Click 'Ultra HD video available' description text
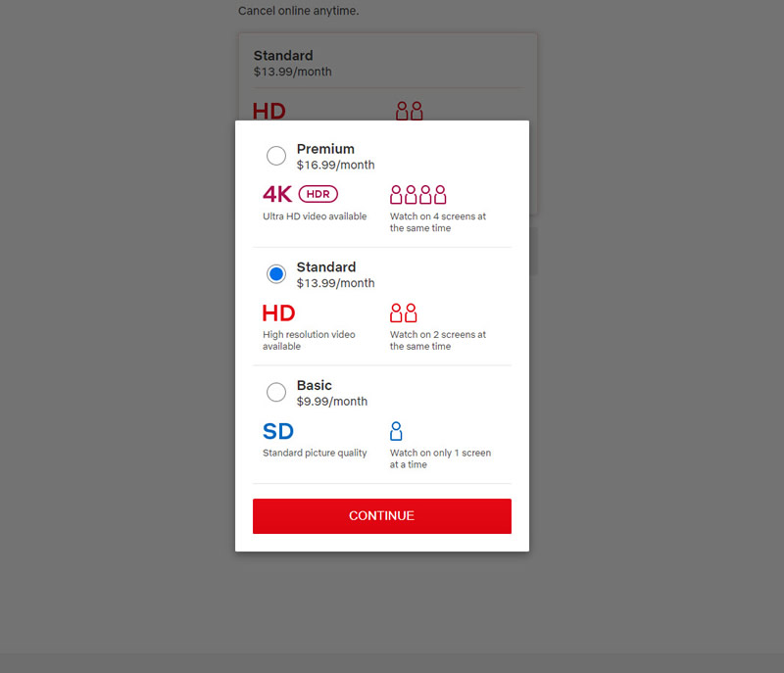Image resolution: width=784 pixels, height=673 pixels. [x=315, y=216]
